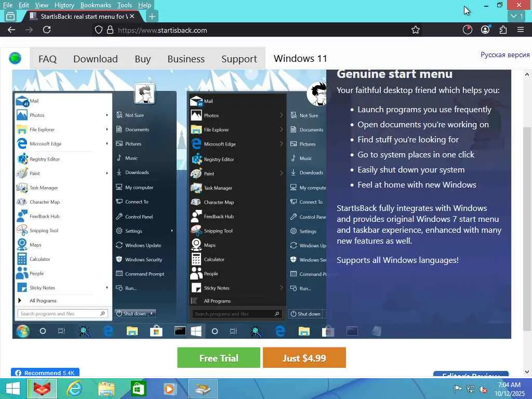The width and height of the screenshot is (532, 399).
Task: Open the Firefox View icon left of the tab
Action: [x=10, y=16]
